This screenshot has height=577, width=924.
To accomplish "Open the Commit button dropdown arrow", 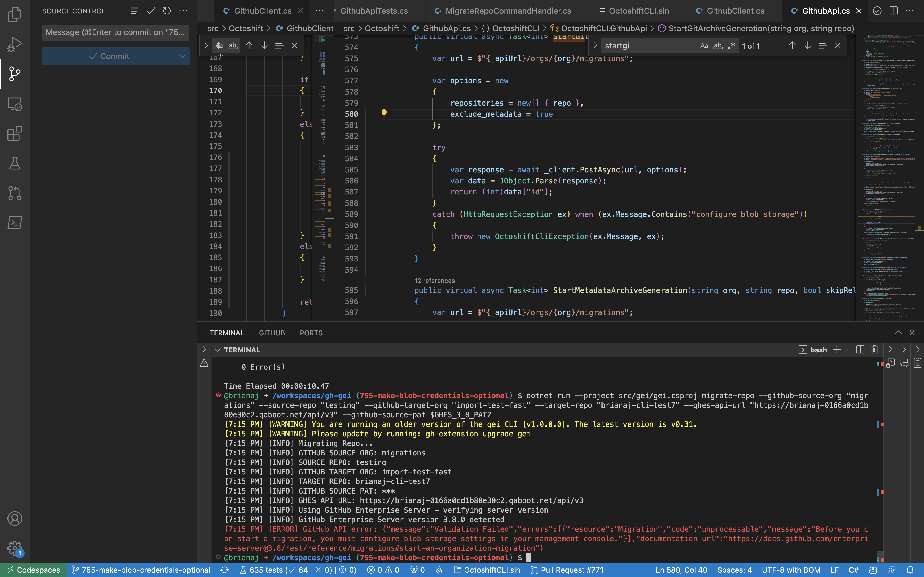I will click(x=182, y=56).
